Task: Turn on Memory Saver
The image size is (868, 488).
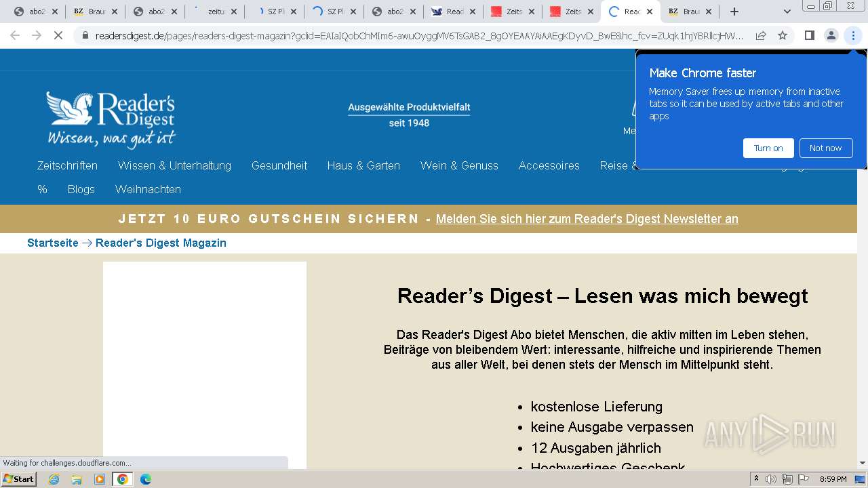Action: pyautogui.click(x=768, y=148)
